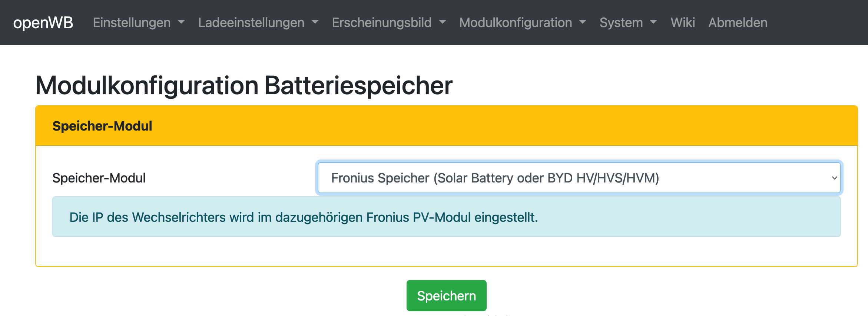Click the caret arrow next to Modulkonfiguration
868x316 pixels.
[x=583, y=22]
